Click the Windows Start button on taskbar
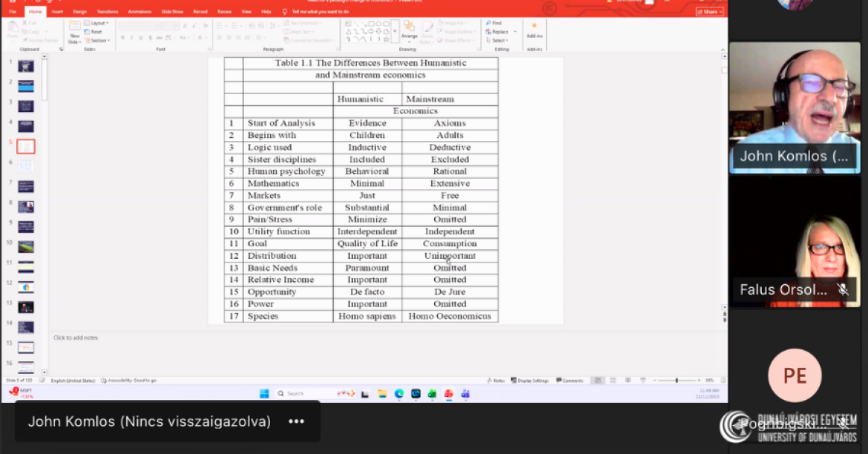This screenshot has width=868, height=454. 264,393
